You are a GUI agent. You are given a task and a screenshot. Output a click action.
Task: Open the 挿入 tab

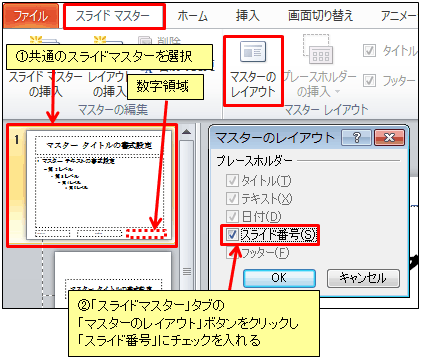tap(248, 16)
